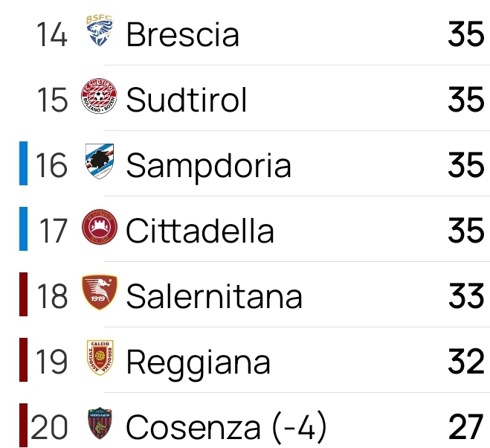The image size is (490, 448).
Task: Click Cosenza's 27 points value
Action: click(466, 426)
